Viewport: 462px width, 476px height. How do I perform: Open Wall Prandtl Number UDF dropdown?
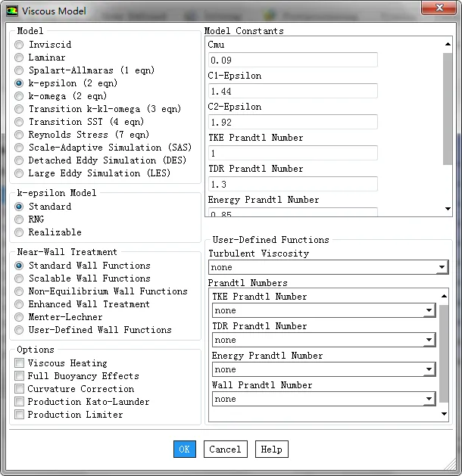324,399
